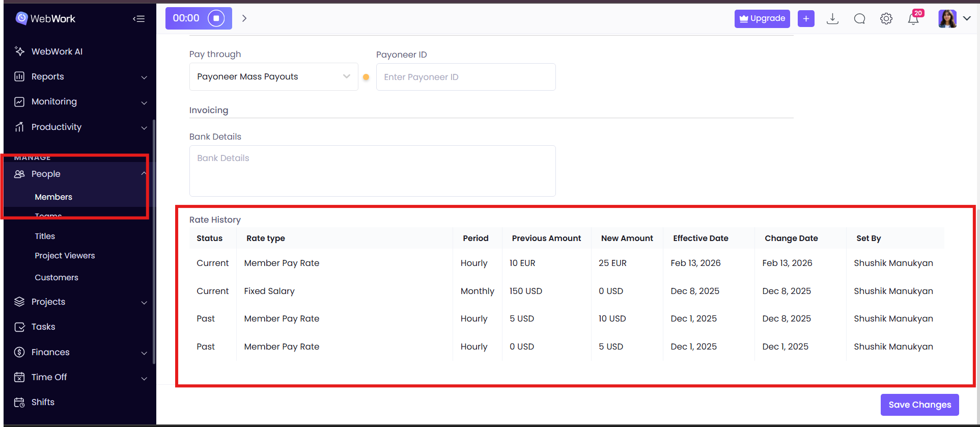Image resolution: width=980 pixels, height=427 pixels.
Task: Click the Payoneer ID input field
Action: (x=465, y=77)
